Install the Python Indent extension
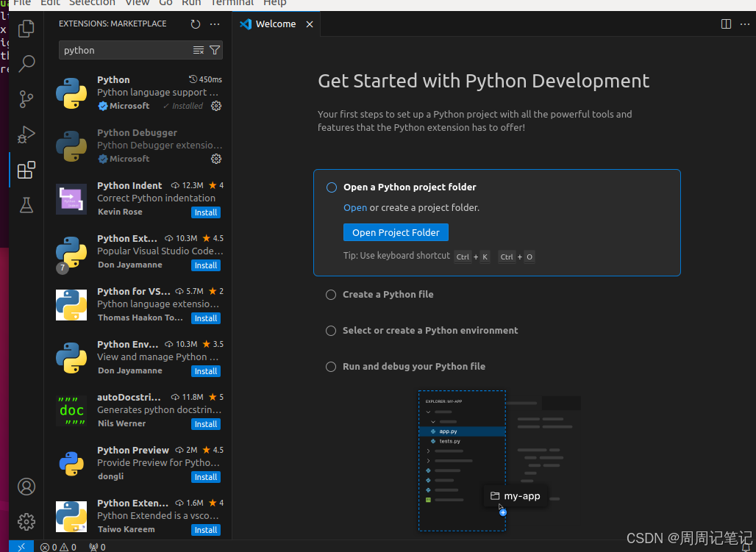The width and height of the screenshot is (756, 552). (x=205, y=212)
